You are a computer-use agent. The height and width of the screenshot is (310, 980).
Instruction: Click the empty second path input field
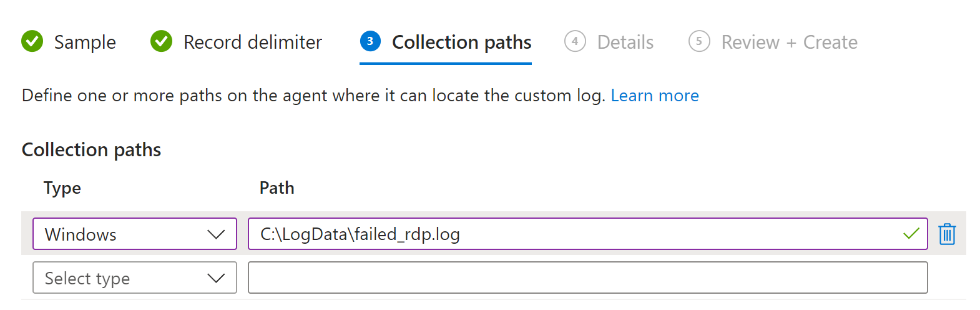pos(588,277)
